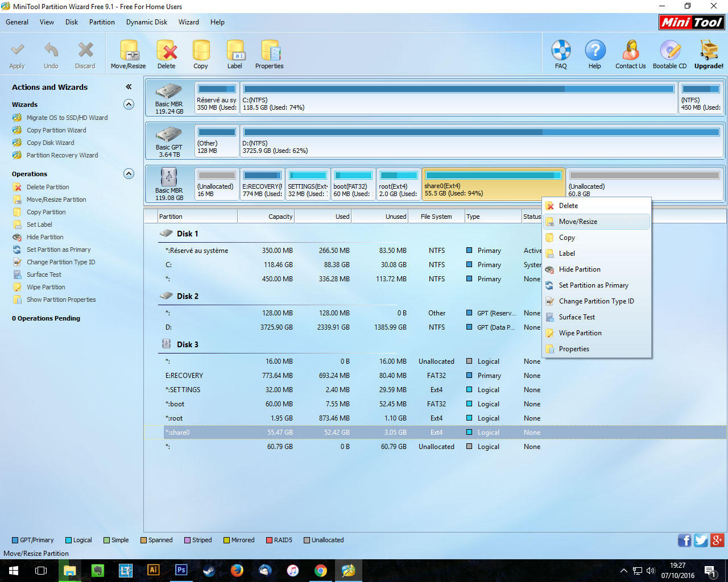Open Properties from the toolbar
728x582 pixels.
pos(270,55)
